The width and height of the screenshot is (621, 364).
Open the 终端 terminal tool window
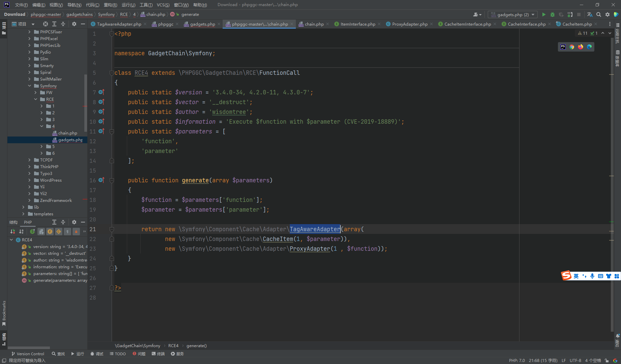click(x=158, y=354)
